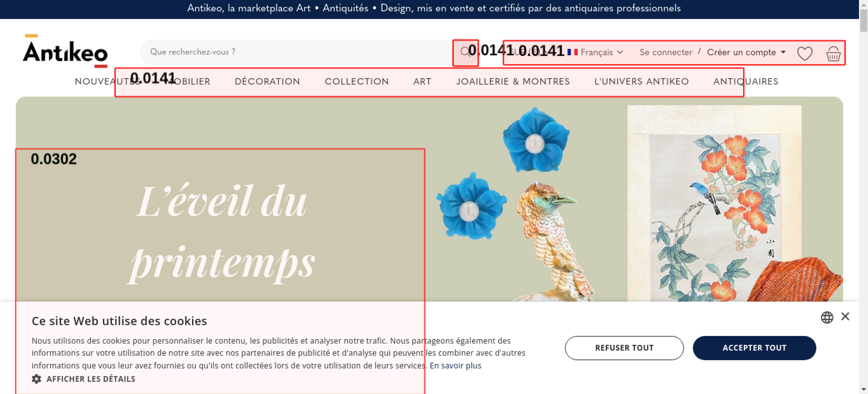Screen dimensions: 868x394
Task: Open the Décoration menu
Action: tap(267, 82)
